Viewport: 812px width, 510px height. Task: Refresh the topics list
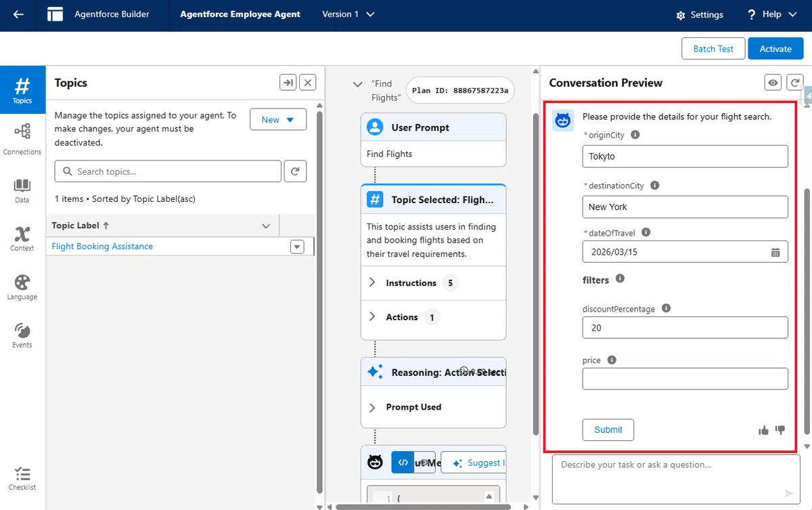click(295, 171)
